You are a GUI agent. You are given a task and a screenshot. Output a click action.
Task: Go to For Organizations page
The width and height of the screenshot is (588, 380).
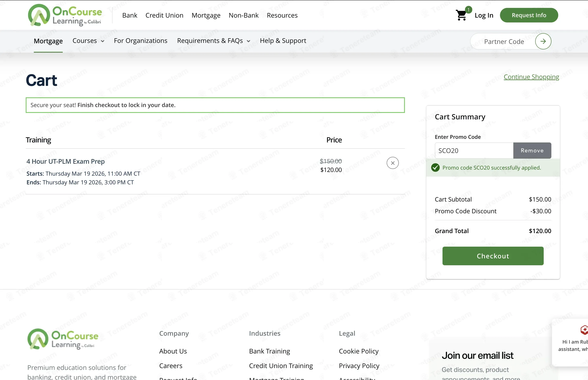141,41
